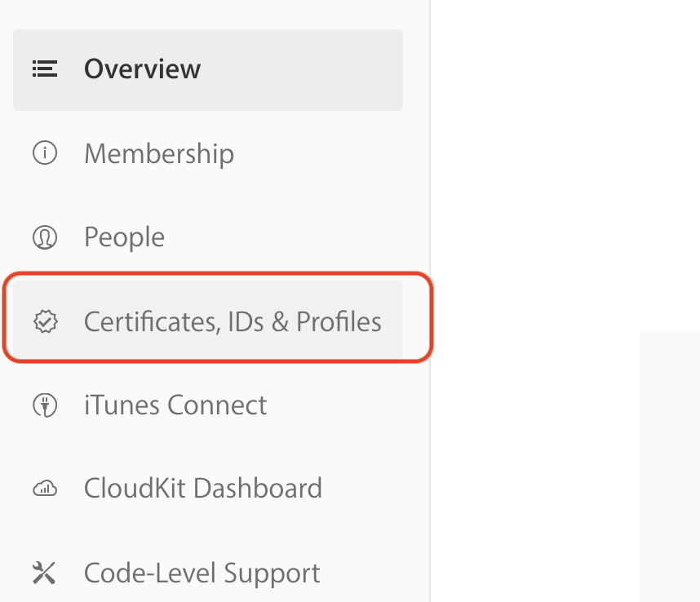This screenshot has height=602, width=700.
Task: Click the Overview list icon
Action: pos(45,69)
